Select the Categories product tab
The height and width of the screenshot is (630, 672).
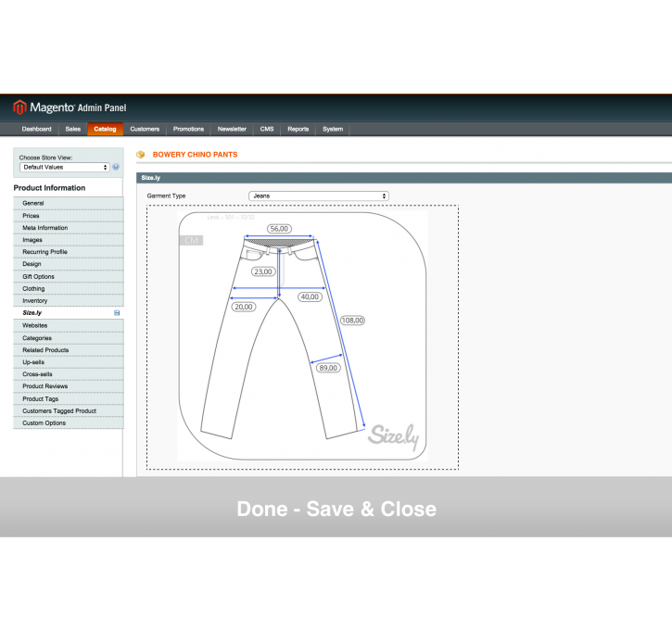tap(69, 338)
